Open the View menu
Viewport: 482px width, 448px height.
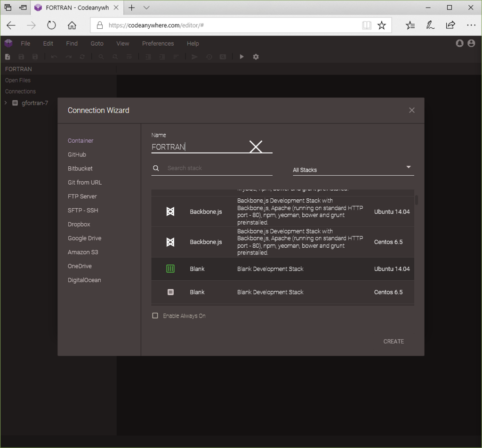tap(123, 43)
